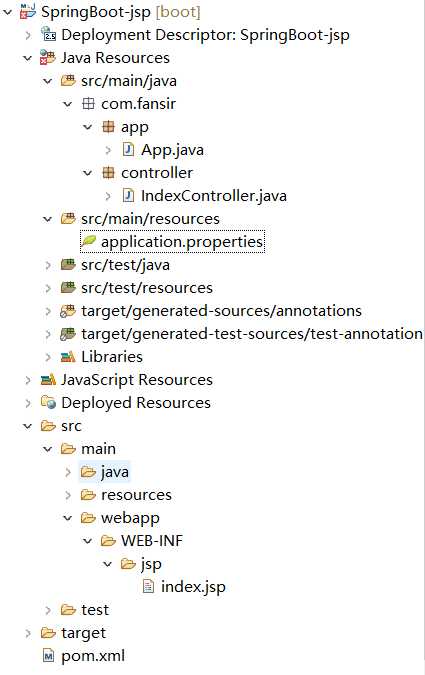Click the target/generated-test-sources folder icon
Screen dimensions: 425x675
[68, 334]
